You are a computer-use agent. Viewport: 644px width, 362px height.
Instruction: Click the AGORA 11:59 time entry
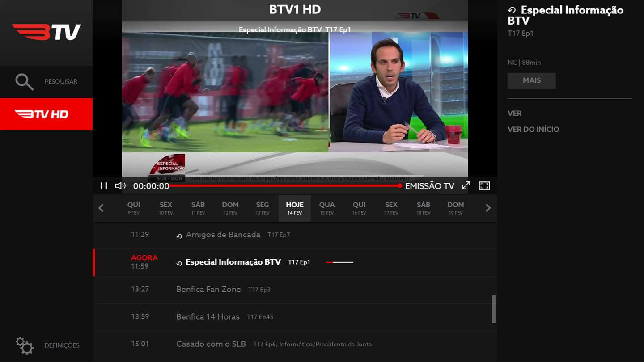(144, 262)
